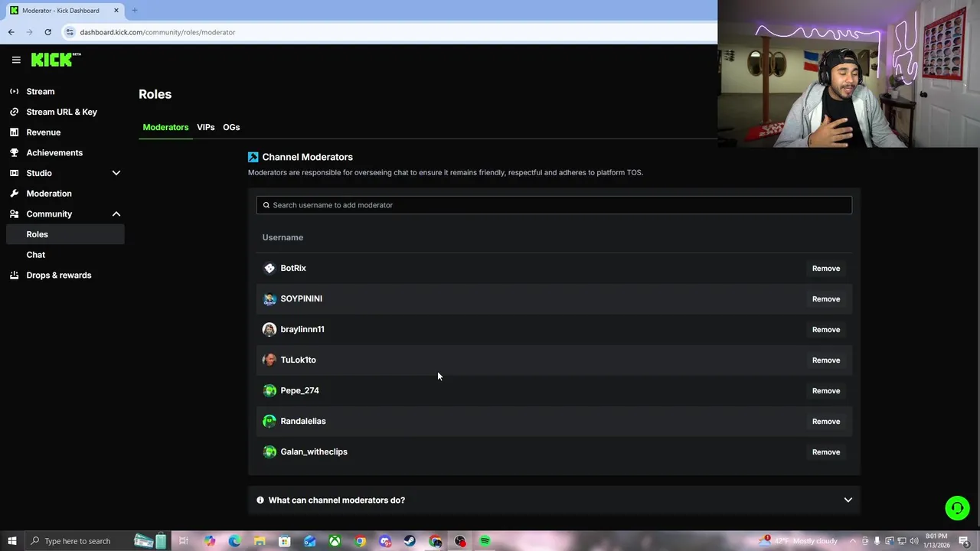Show hidden system tray icons
This screenshot has height=551, width=980.
(853, 541)
